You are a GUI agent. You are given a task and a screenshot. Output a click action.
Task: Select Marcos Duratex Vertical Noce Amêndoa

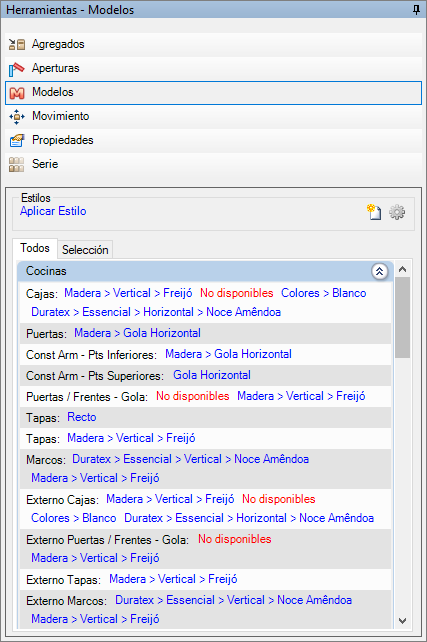pyautogui.click(x=190, y=459)
